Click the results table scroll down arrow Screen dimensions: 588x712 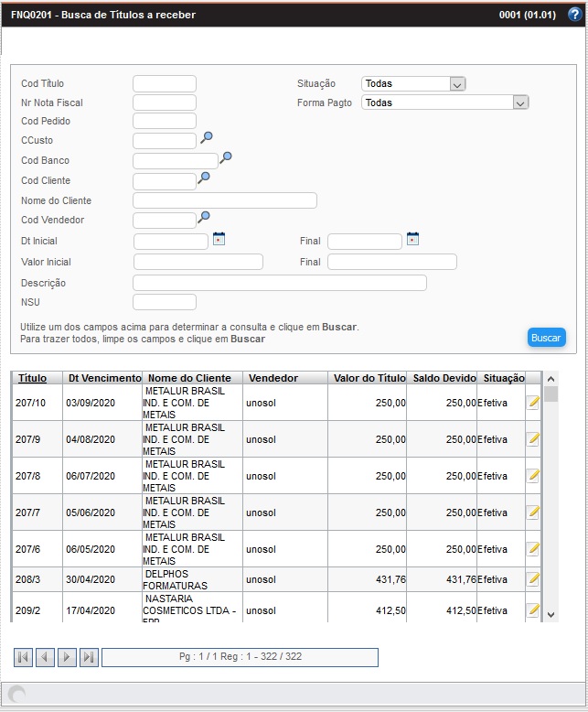tap(551, 614)
